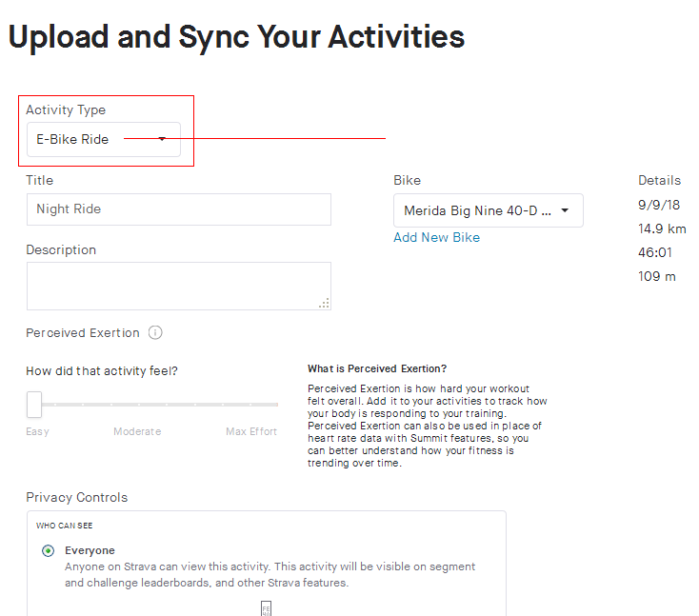Click the Easy label under the slider

[37, 431]
